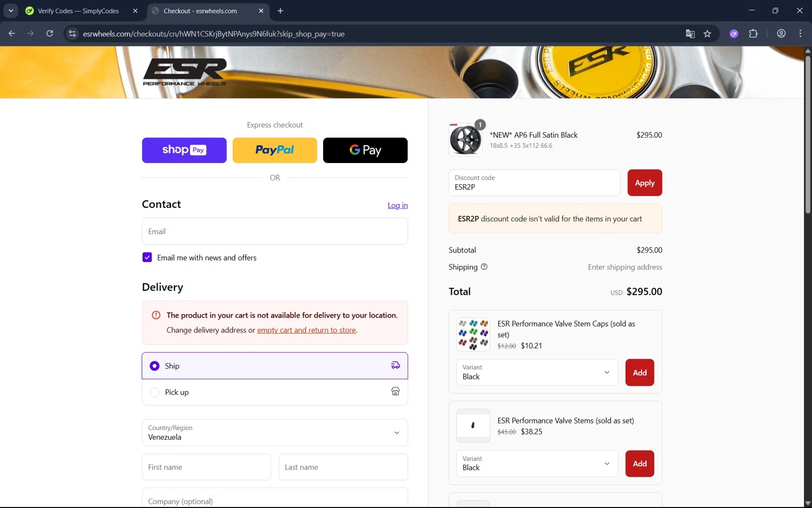812x508 pixels.
Task: Click the ESR Performance Wheels logo
Action: click(185, 72)
